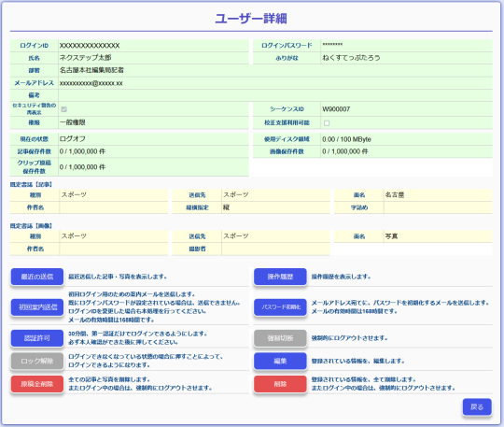The height and width of the screenshot is (427, 504).
Task: Click the 画像保存件数 count value
Action: point(345,151)
